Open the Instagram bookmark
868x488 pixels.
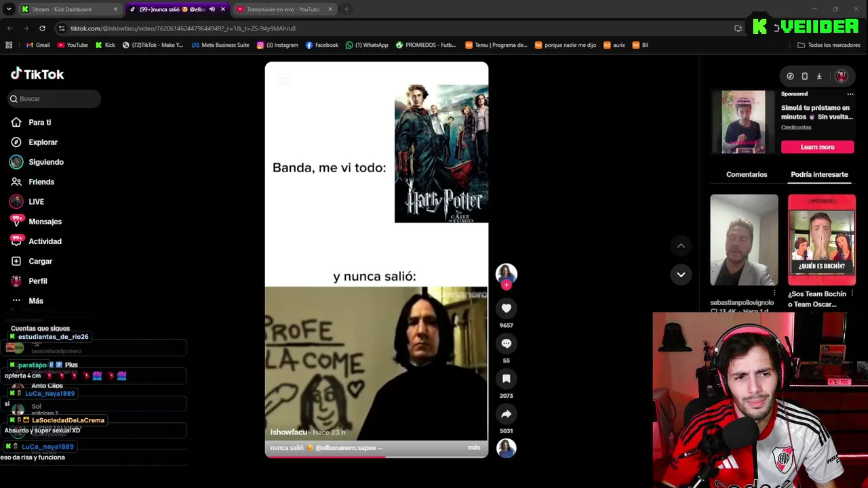[277, 45]
